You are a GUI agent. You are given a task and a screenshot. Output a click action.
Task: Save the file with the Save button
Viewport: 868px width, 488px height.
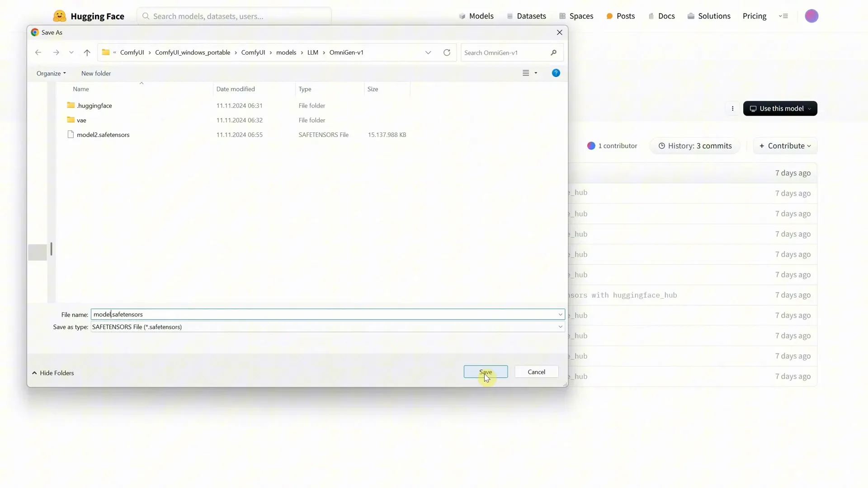coord(485,371)
